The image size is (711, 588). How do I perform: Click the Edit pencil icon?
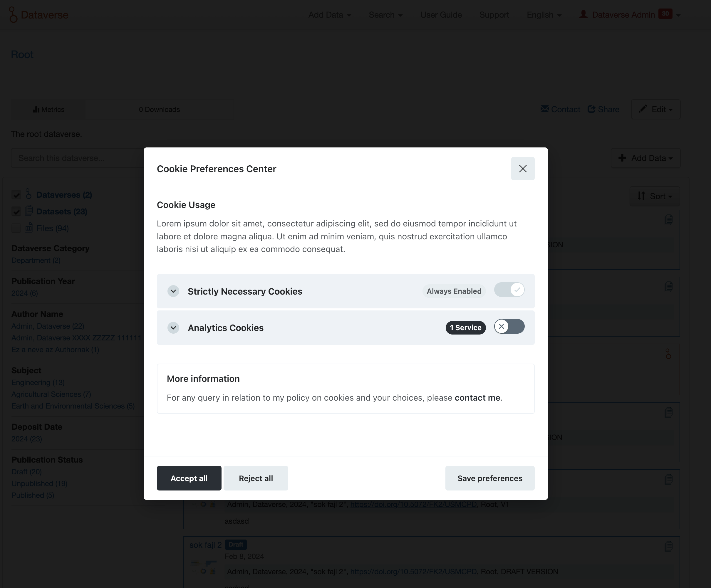[x=642, y=109]
